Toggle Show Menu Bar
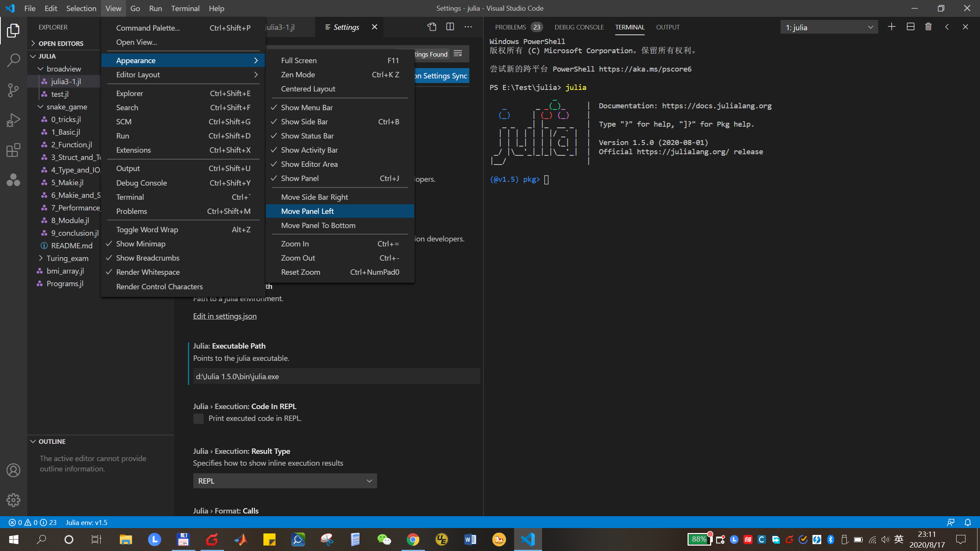 click(x=340, y=108)
